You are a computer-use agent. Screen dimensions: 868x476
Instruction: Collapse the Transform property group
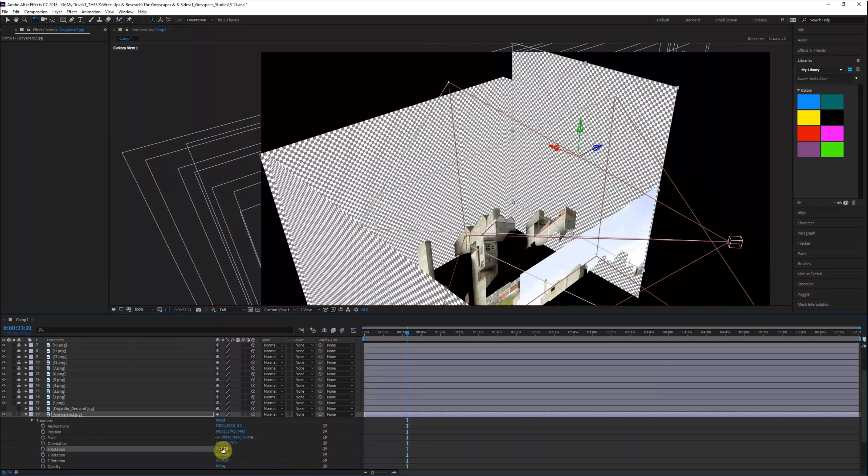pos(32,420)
